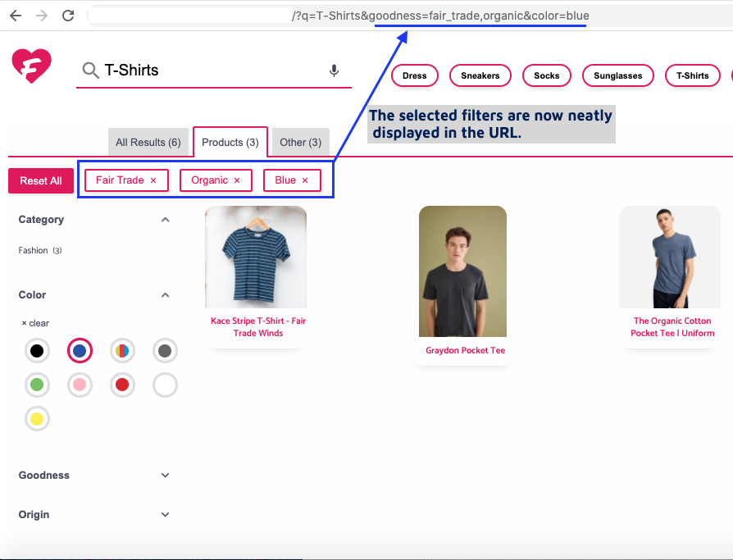Toggle the red color filter on

122,385
